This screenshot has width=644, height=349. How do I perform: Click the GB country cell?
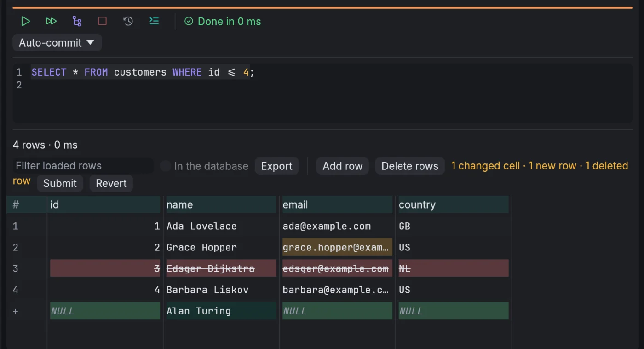click(x=454, y=226)
